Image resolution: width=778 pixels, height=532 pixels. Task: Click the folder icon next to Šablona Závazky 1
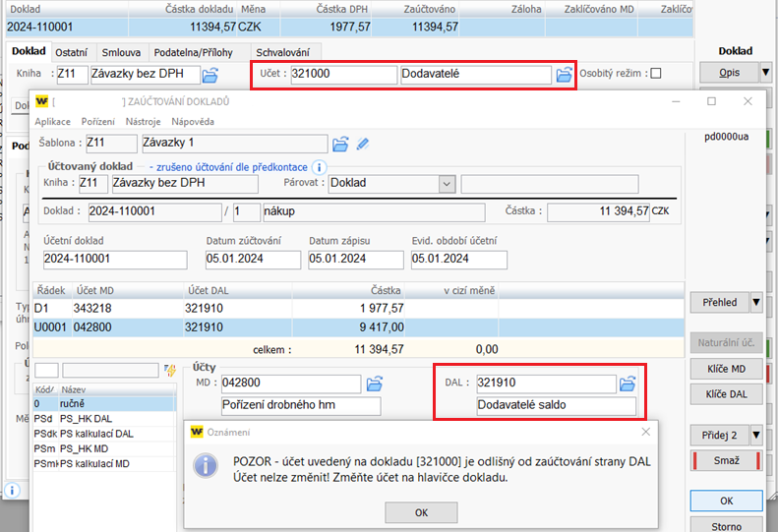pos(340,145)
